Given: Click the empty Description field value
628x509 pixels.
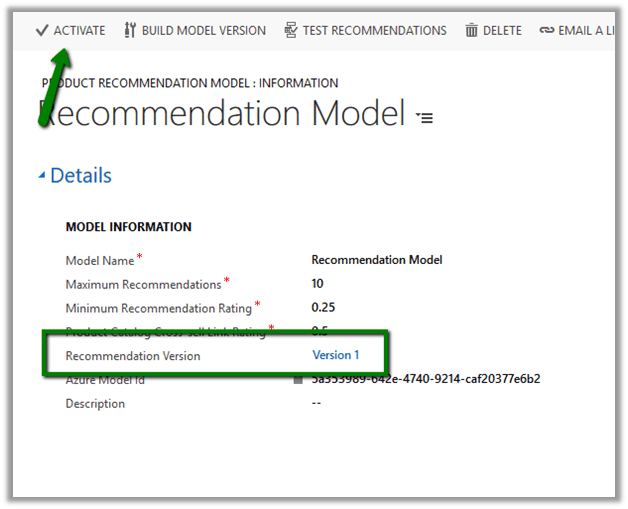Looking at the screenshot, I should (x=316, y=404).
